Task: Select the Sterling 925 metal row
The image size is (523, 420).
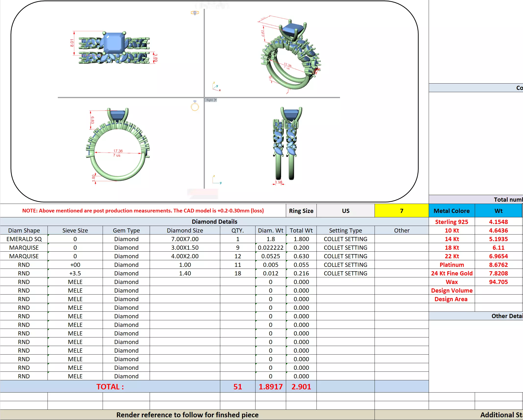Action: click(451, 222)
